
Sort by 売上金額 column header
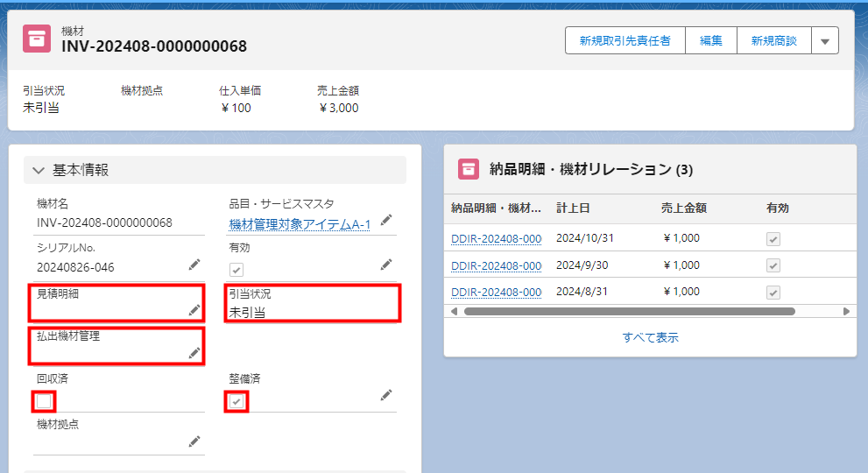684,208
